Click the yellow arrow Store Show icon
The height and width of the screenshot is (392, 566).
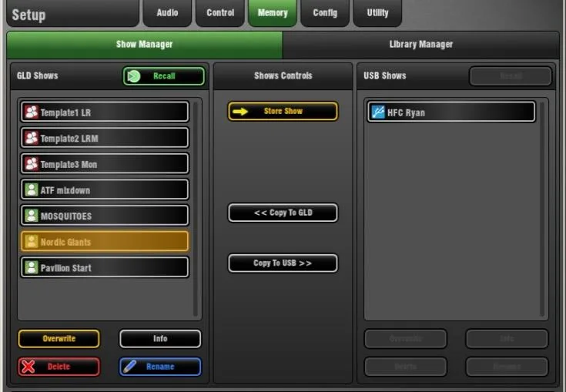pyautogui.click(x=240, y=112)
